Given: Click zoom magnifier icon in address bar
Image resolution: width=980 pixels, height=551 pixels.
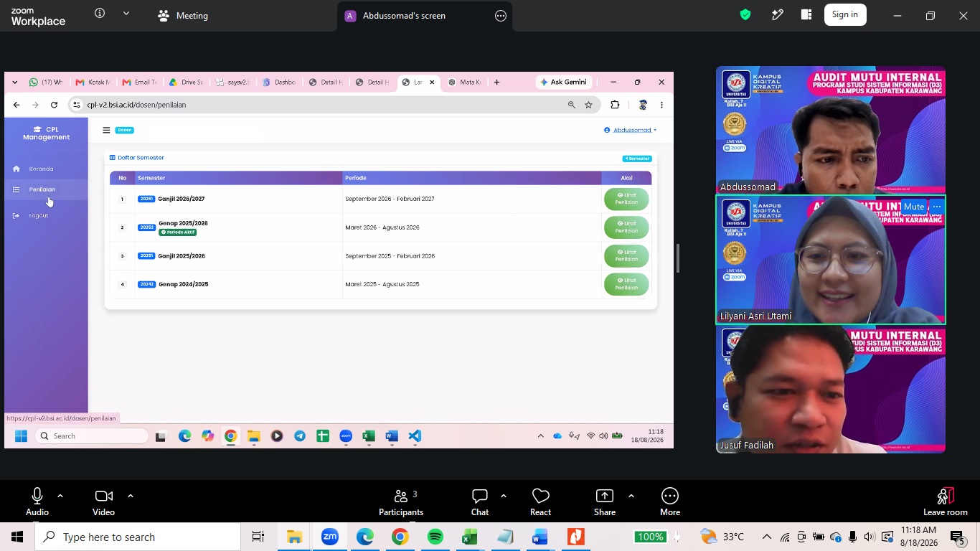Looking at the screenshot, I should (572, 105).
